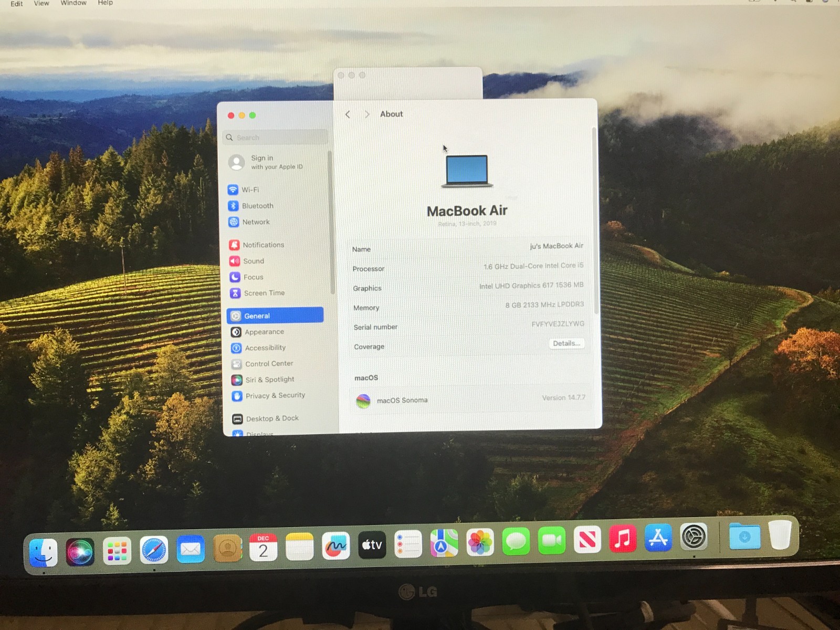This screenshot has width=840, height=630.
Task: Go back using the back chevron
Action: [x=348, y=114]
